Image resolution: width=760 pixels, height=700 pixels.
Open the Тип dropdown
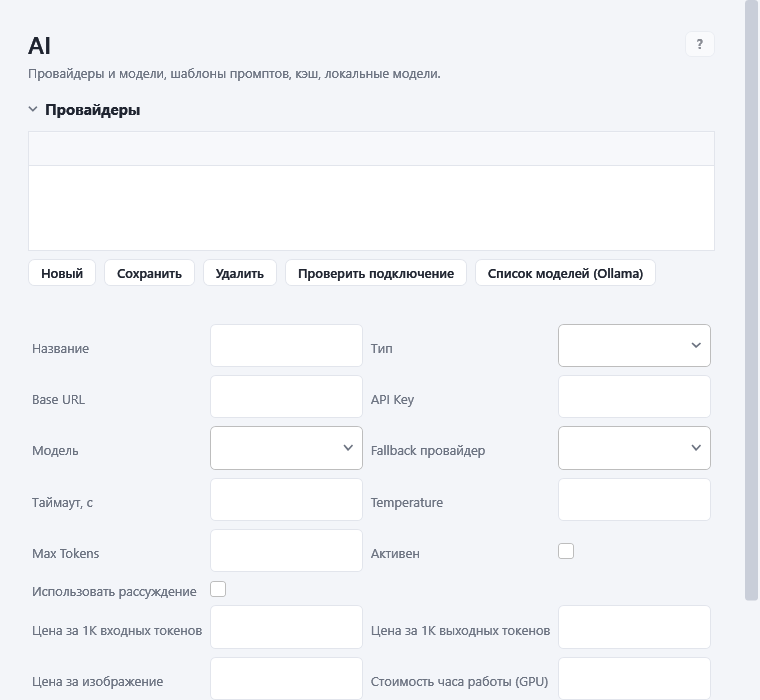(634, 346)
